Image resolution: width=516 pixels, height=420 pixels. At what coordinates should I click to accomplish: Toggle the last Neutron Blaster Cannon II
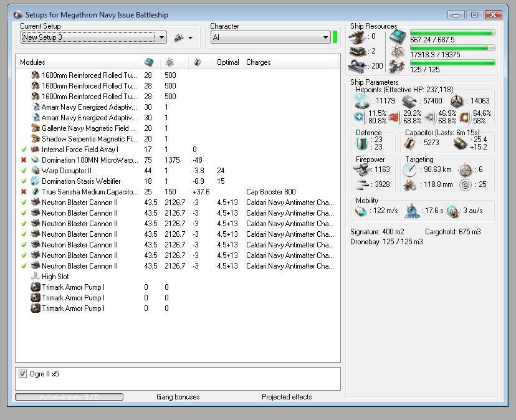[24, 266]
